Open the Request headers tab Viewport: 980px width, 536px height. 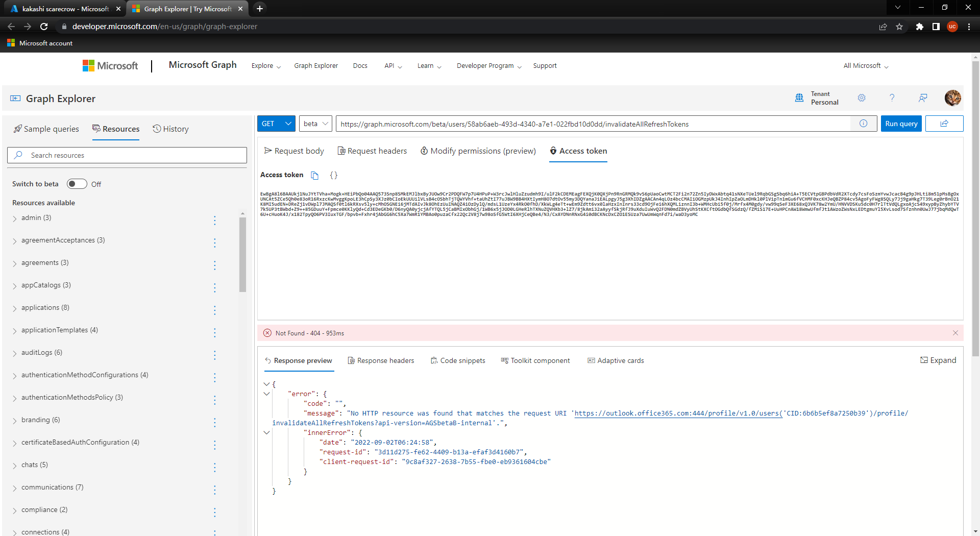(x=373, y=151)
